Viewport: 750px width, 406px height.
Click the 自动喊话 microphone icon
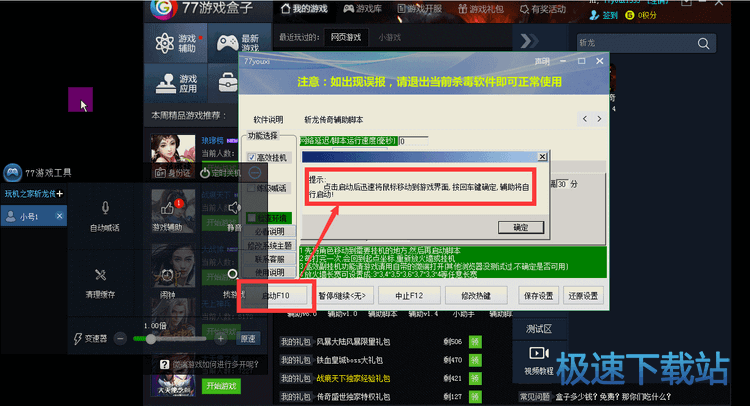point(105,207)
